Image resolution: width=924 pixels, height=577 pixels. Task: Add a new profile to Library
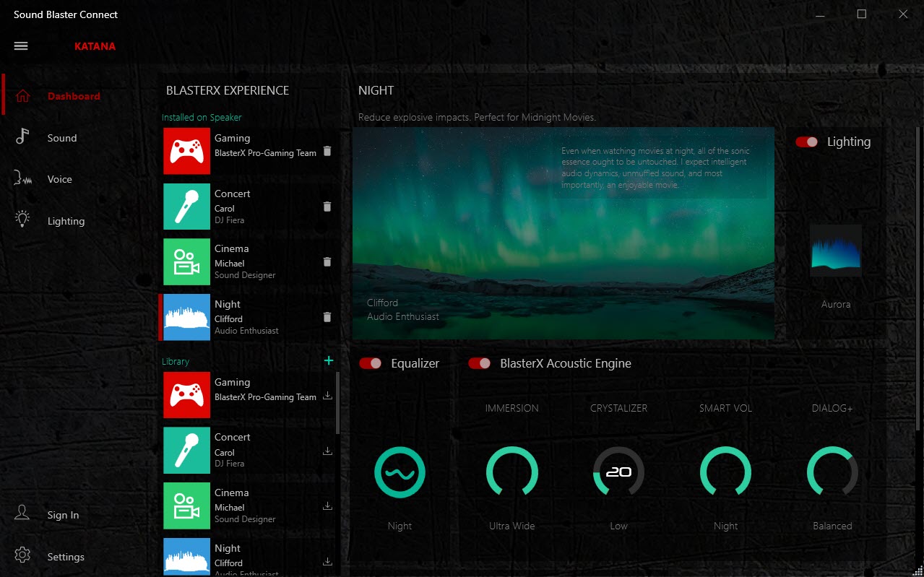(329, 360)
